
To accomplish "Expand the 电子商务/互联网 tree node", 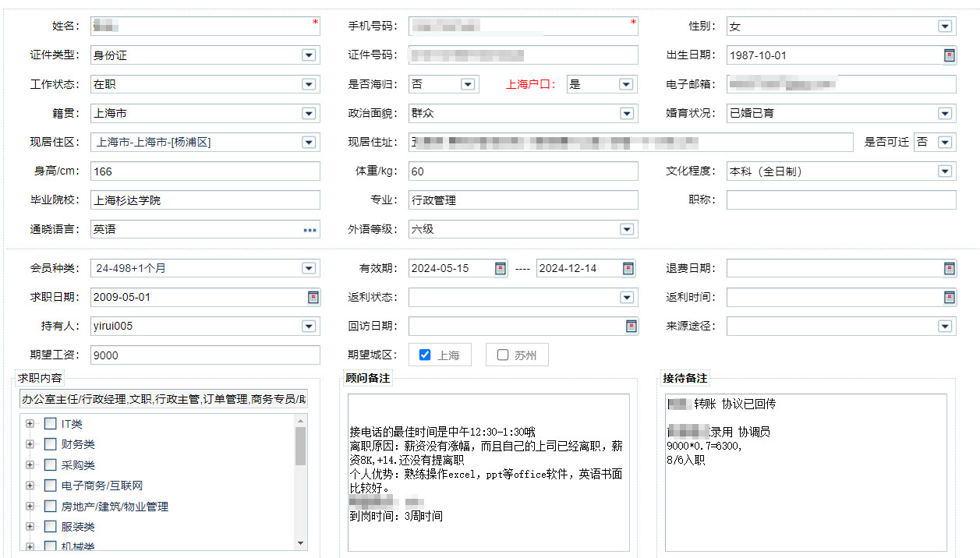I will [x=30, y=486].
